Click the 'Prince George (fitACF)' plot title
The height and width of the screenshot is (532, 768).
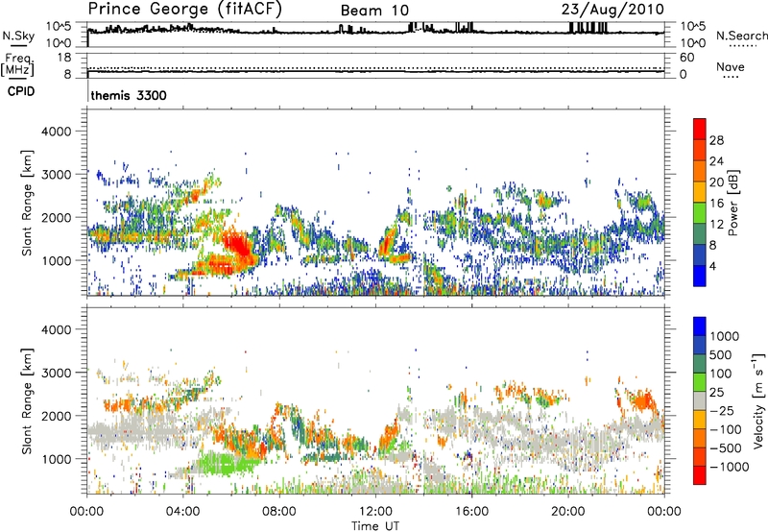184,9
